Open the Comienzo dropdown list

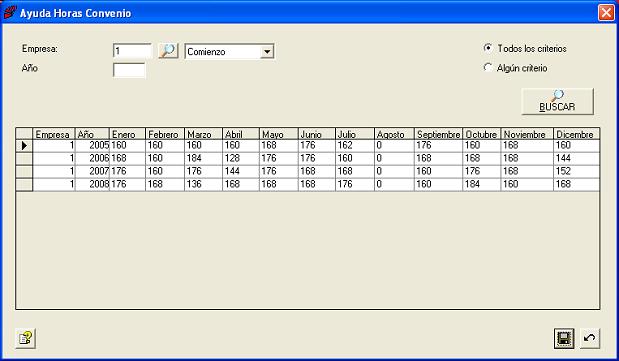pyautogui.click(x=267, y=51)
